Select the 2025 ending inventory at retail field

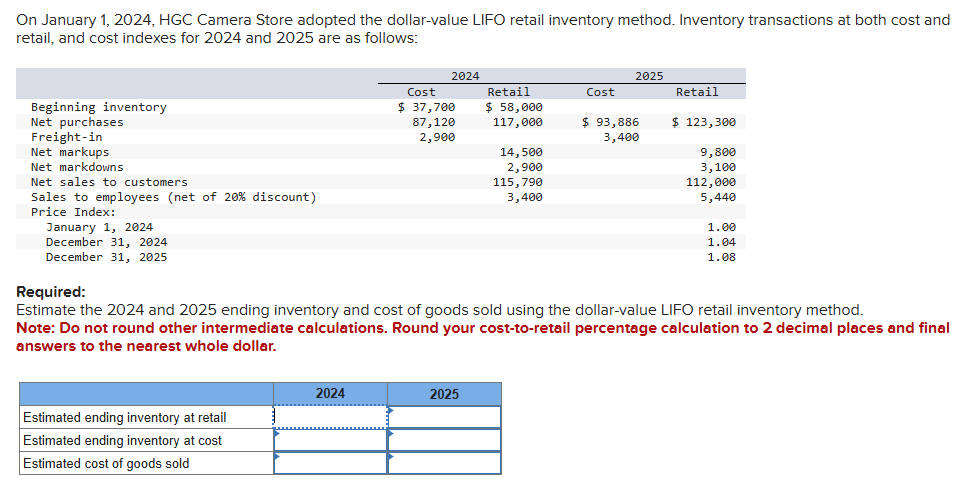pos(445,417)
